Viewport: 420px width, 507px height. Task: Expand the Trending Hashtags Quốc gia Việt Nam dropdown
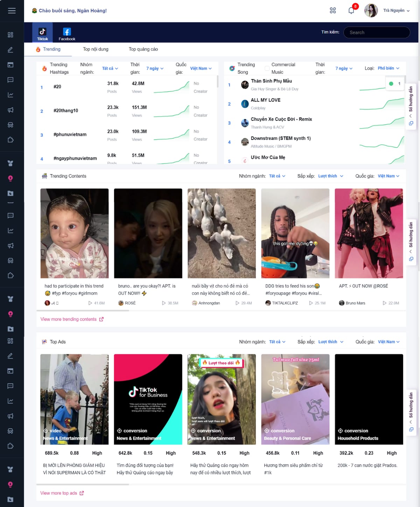point(201,69)
